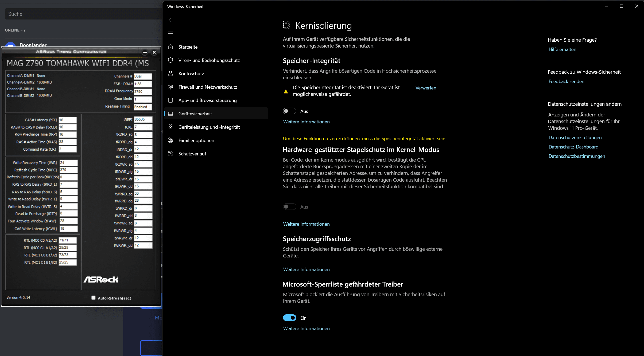
Task: Check the Auto Refresh(sec) checkbox
Action: tap(93, 298)
